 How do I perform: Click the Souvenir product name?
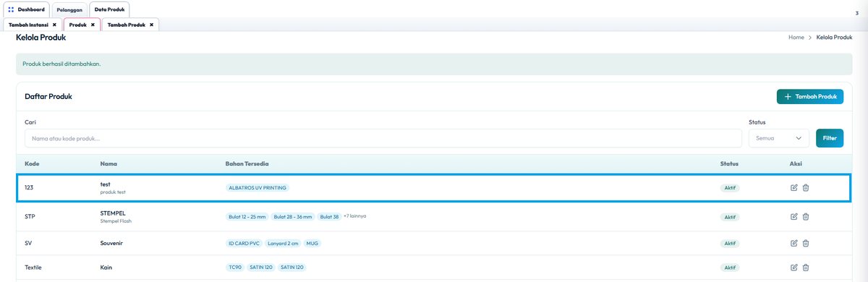pyautogui.click(x=111, y=243)
